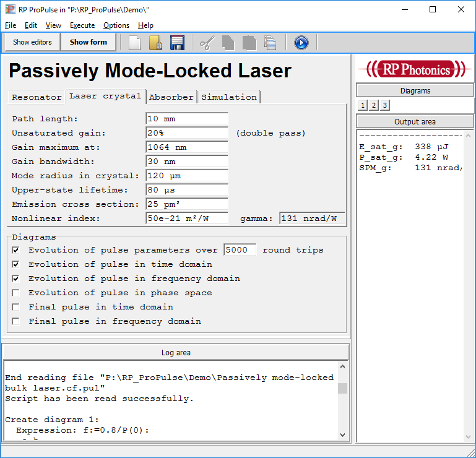Maximize the RP ProPulse window

pos(433,9)
